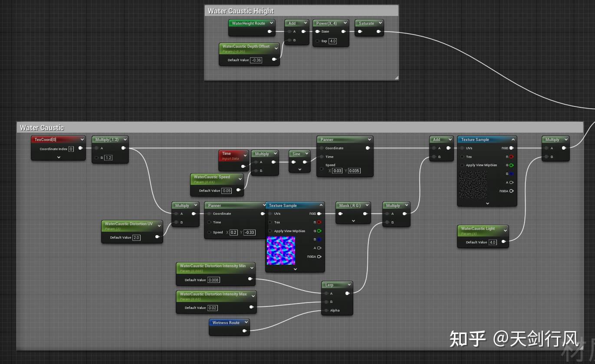Open the WaterHeight Route dropdown
Image resolution: width=595 pixels, height=364 pixels.
tap(271, 23)
